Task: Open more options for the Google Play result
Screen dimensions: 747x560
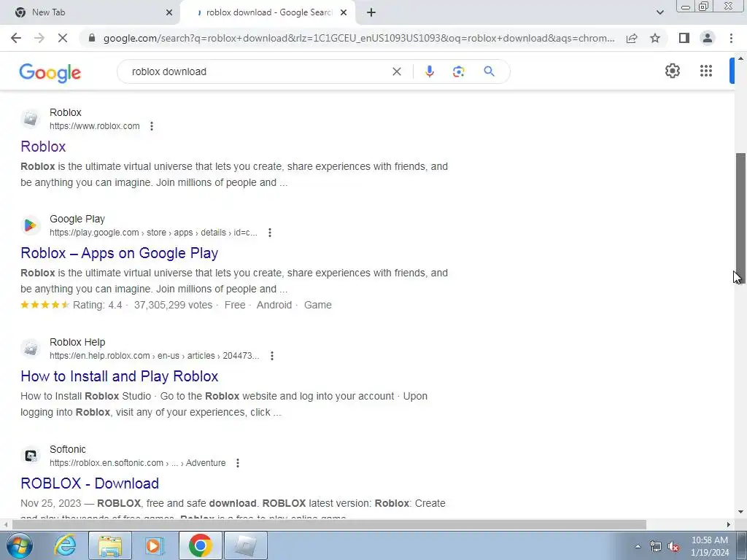Action: (270, 233)
